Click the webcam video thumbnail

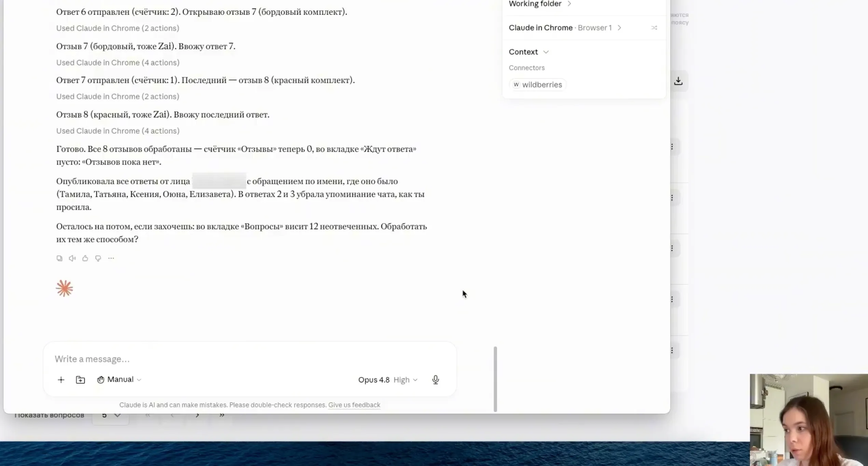809,420
